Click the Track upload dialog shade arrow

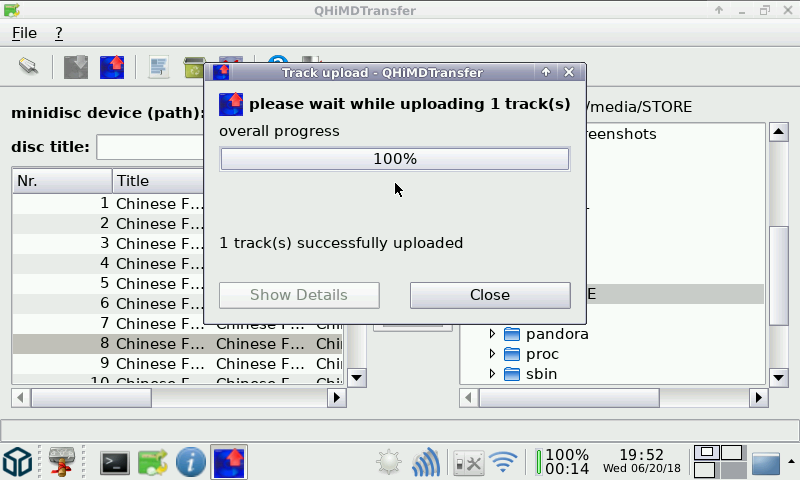pyautogui.click(x=546, y=72)
